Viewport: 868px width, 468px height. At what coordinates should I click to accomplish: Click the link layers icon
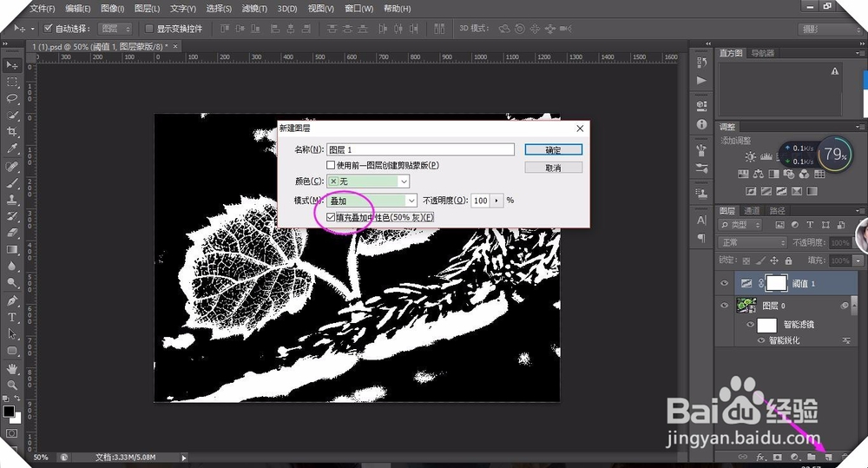click(743, 457)
